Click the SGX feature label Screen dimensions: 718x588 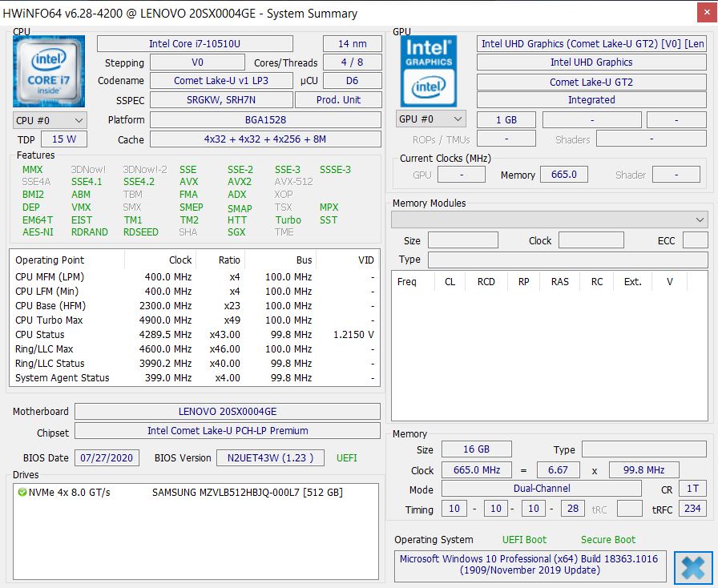tap(236, 232)
